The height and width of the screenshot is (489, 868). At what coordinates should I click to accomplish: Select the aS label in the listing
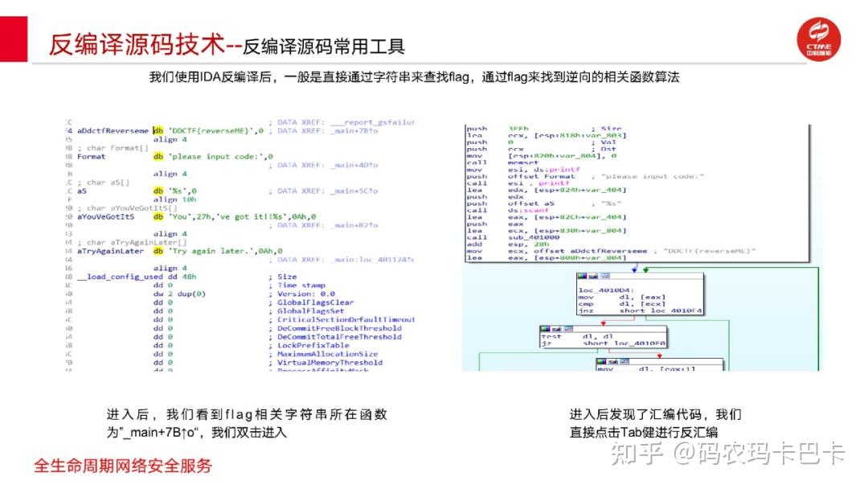82,191
